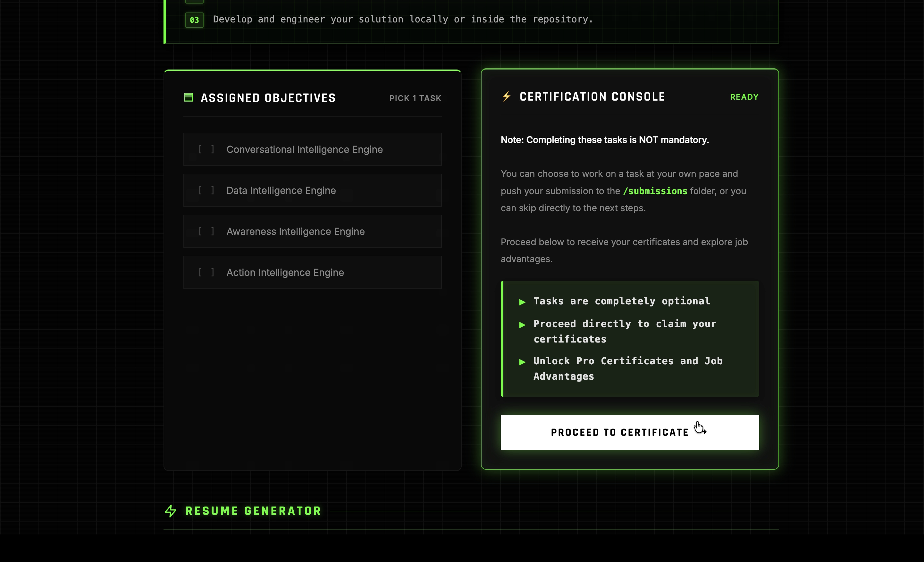Click the Assigned Objectives heading
Viewport: 924px width, 562px height.
(x=268, y=98)
